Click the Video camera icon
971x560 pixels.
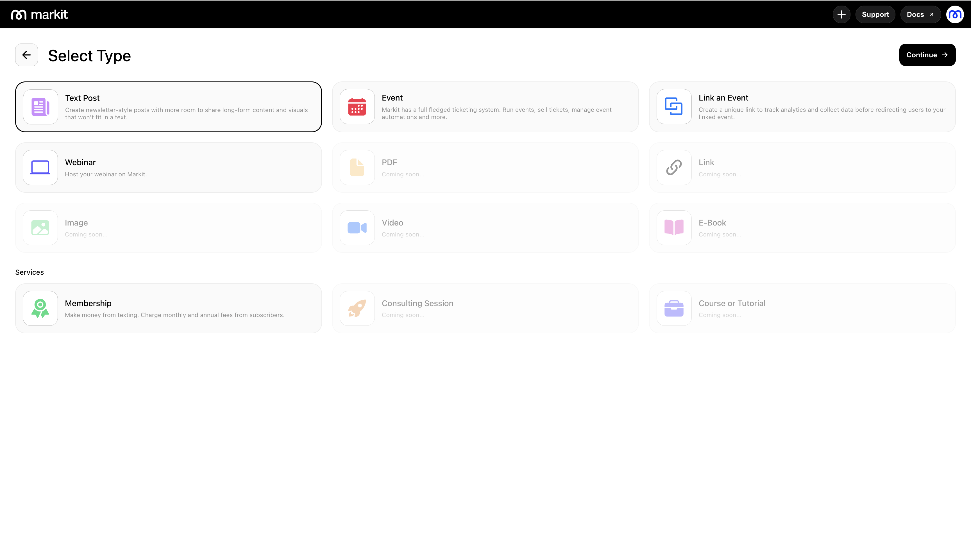click(x=357, y=228)
